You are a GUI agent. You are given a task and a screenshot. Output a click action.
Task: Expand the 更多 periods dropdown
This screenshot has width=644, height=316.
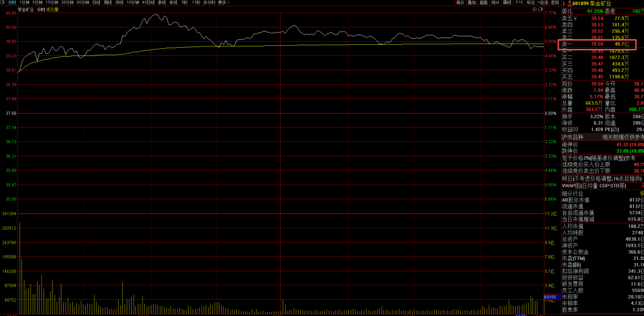click(223, 3)
